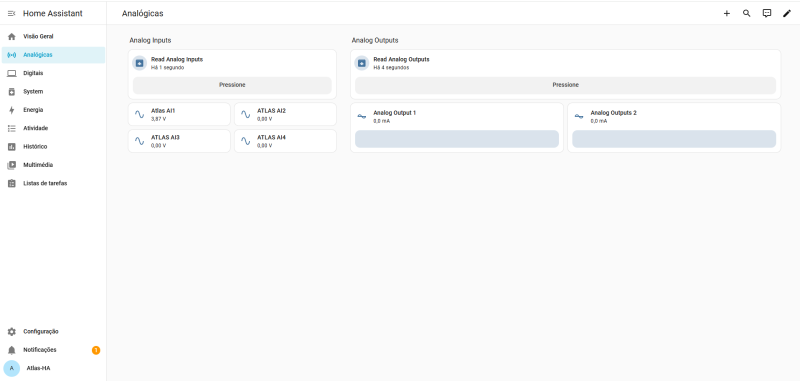
Task: Click the Read Analog Outputs title
Action: pos(402,59)
